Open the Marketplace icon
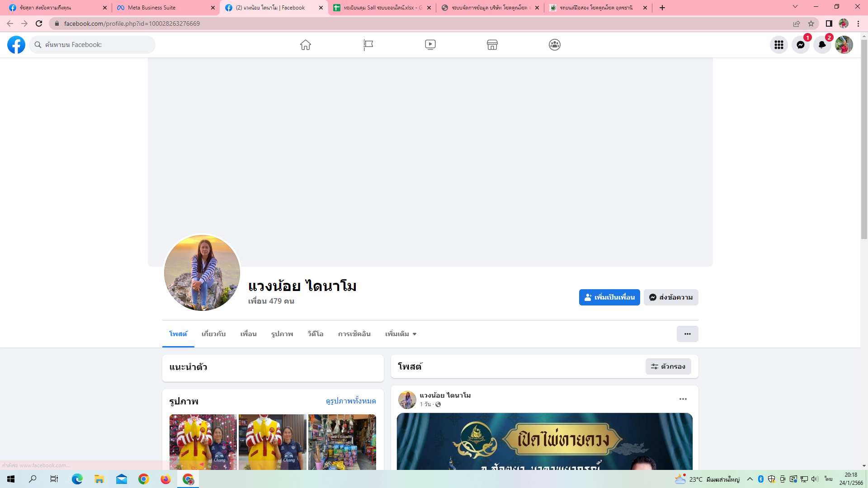868x488 pixels. click(x=492, y=45)
